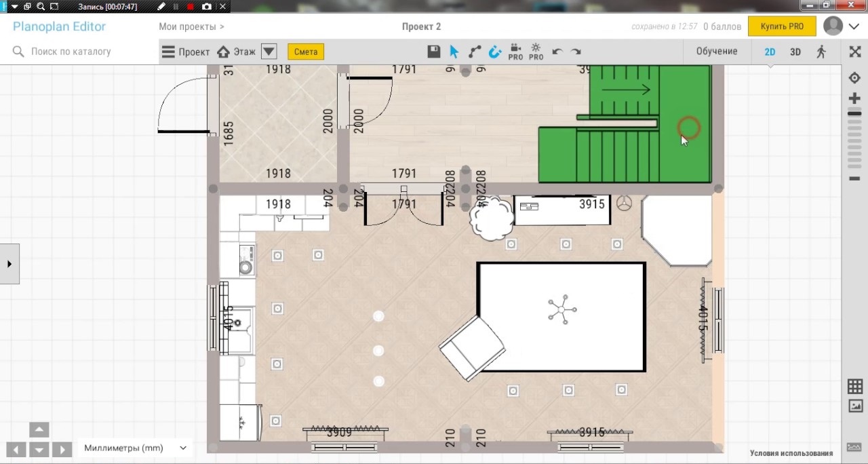Pan the view left with arrow
This screenshot has width=868, height=464.
pos(16,449)
